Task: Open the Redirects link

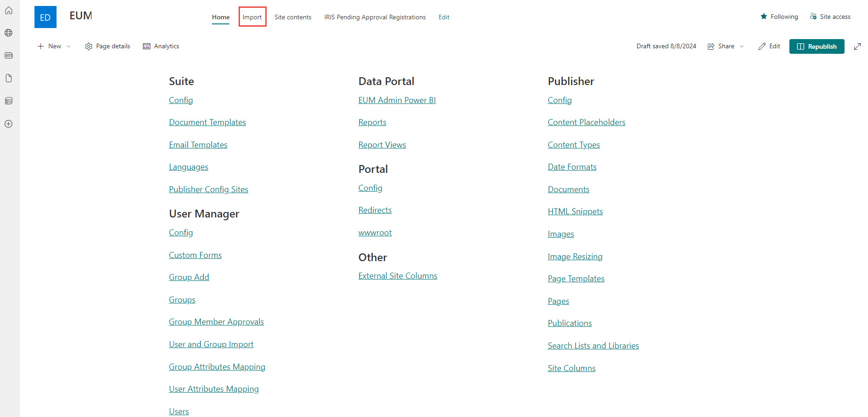Action: [x=375, y=210]
